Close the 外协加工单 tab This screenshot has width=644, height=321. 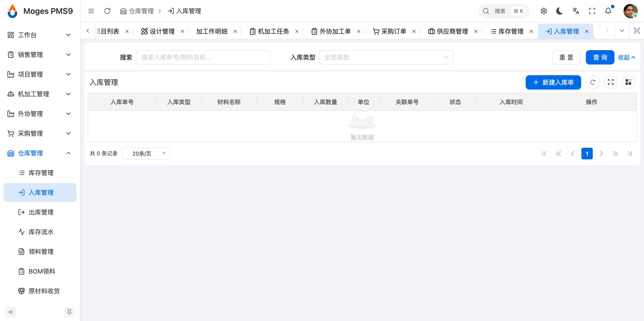tap(358, 31)
